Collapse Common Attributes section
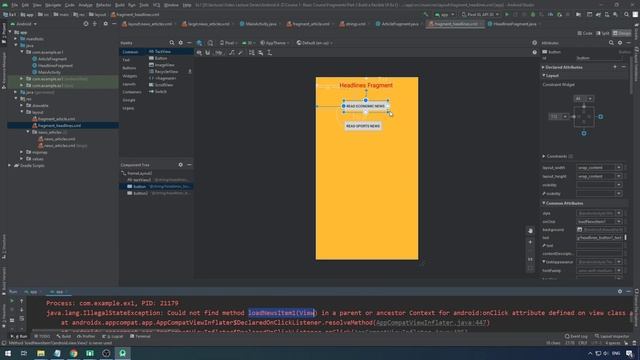This screenshot has width=640, height=360. click(544, 203)
